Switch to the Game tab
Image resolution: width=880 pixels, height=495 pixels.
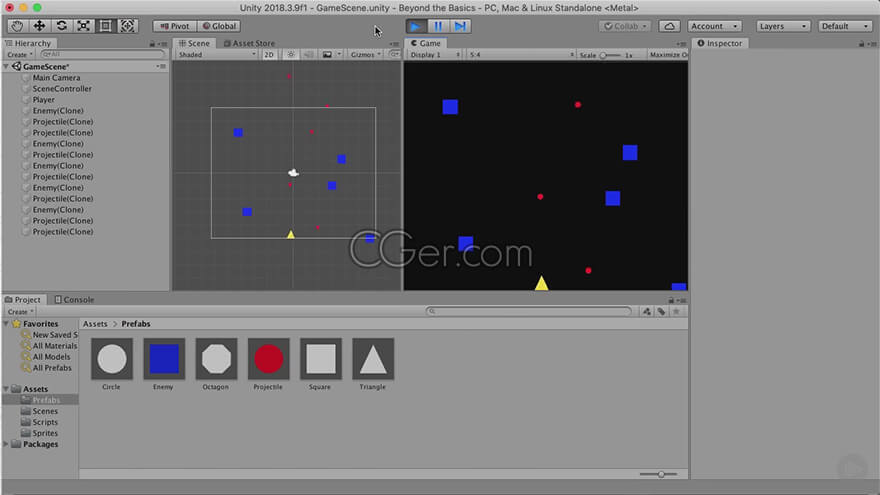point(425,43)
